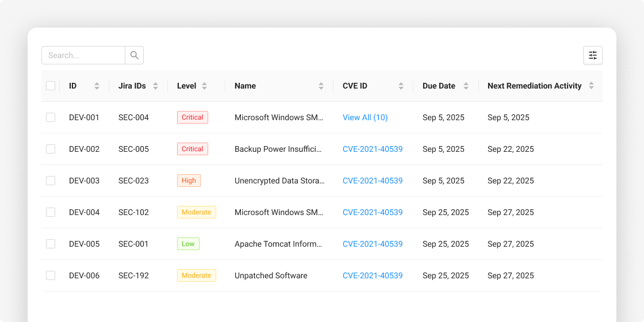This screenshot has width=644, height=322.
Task: Select the DEV-002 ID cell
Action: (x=84, y=149)
